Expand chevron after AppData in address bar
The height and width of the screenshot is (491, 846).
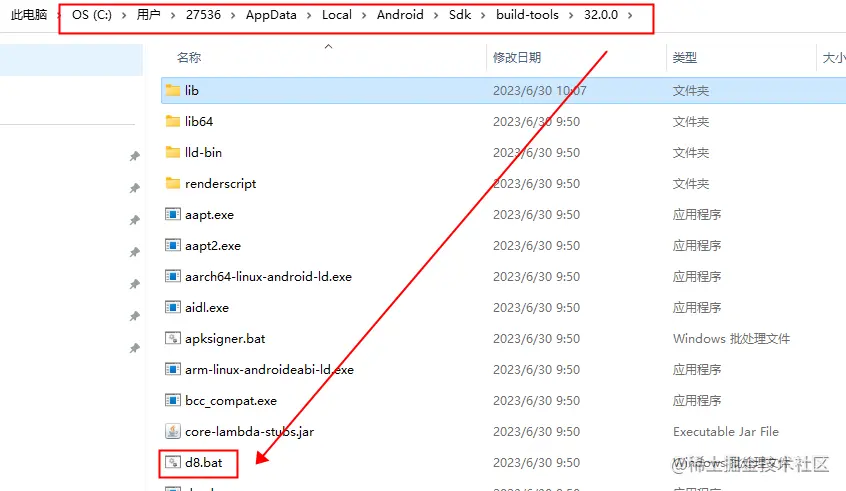click(x=309, y=15)
